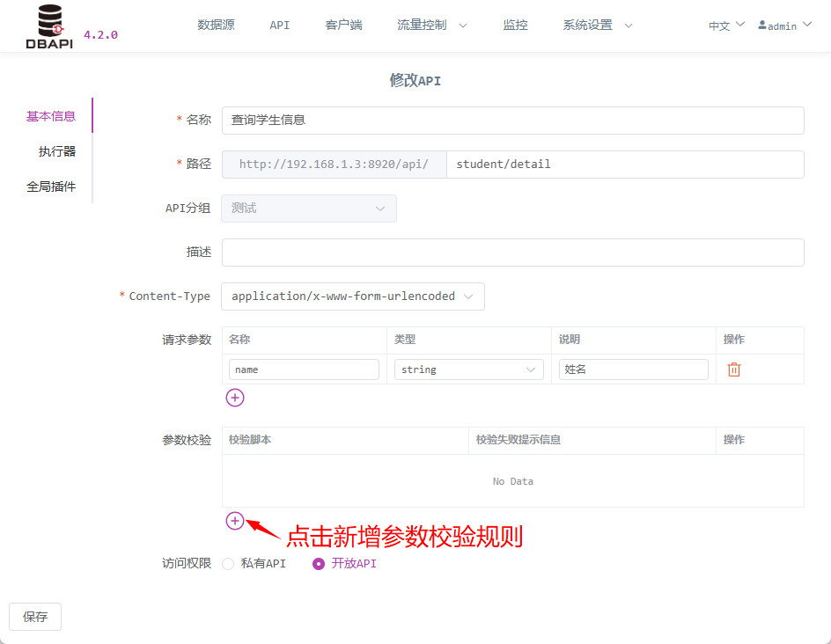Expand the 系统设置 menu
831x644 pixels.
pyautogui.click(x=597, y=25)
